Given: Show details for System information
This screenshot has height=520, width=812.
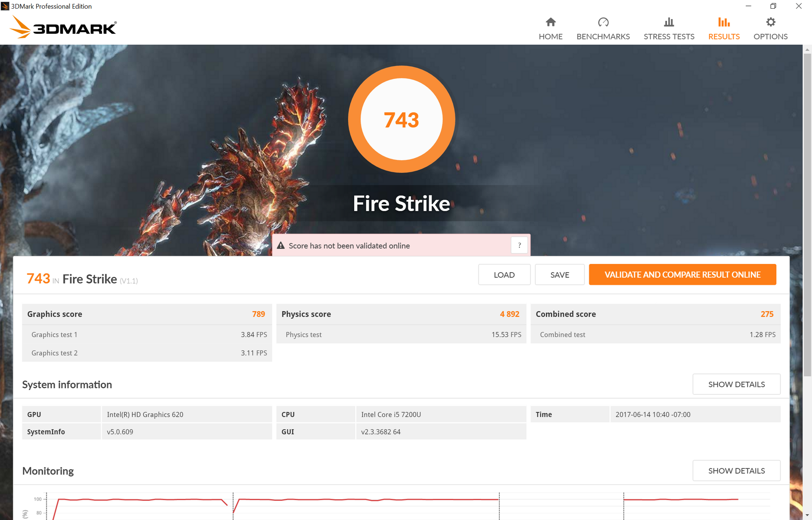Looking at the screenshot, I should pos(736,384).
